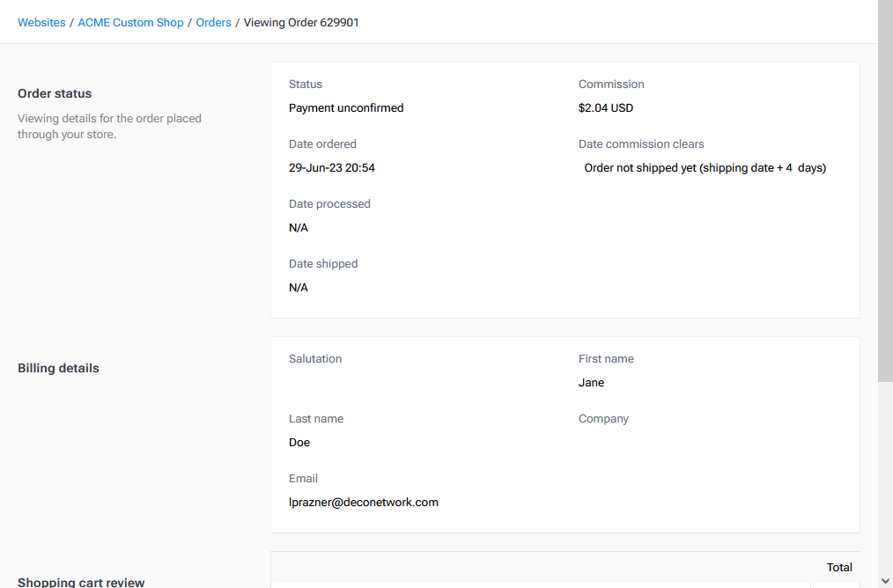Click the Total column header

(839, 567)
